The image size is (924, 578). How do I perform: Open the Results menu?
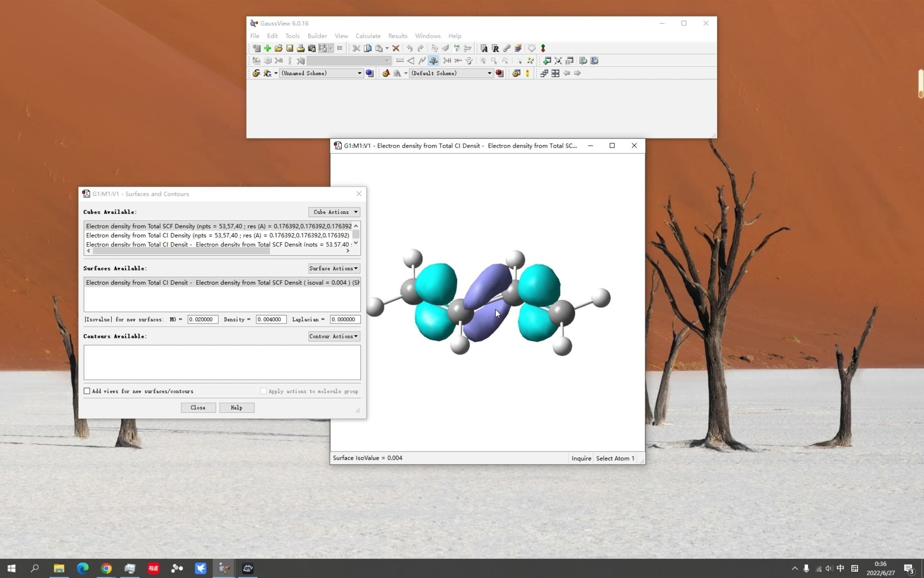click(x=397, y=36)
